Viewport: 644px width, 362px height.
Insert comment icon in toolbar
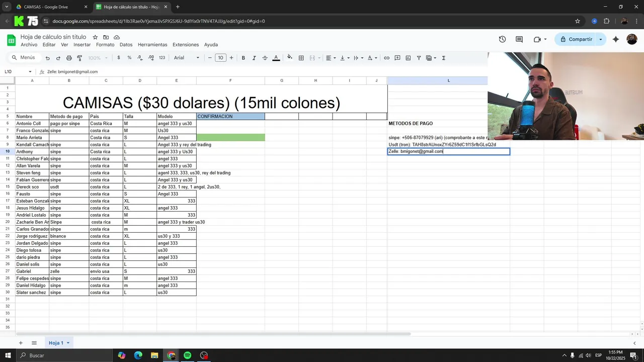(397, 58)
